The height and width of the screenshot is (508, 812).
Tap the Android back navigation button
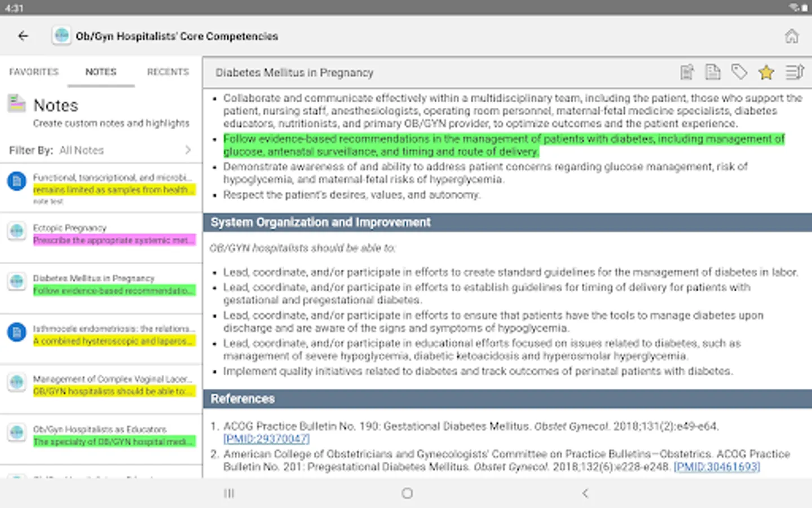click(585, 493)
